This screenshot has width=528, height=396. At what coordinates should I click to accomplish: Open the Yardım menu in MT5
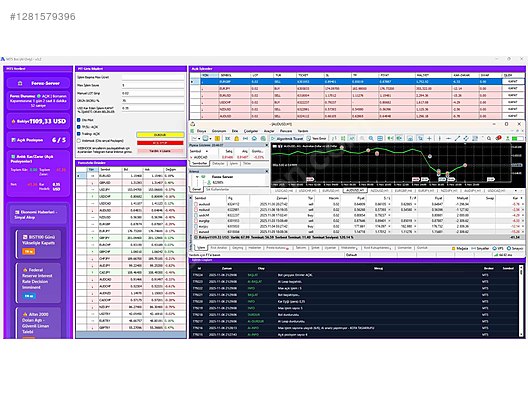pos(303,131)
